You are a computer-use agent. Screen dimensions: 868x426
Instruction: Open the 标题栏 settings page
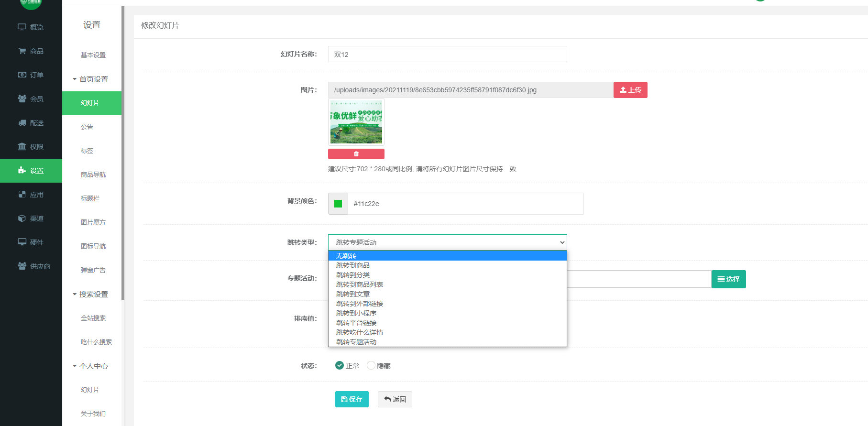click(x=90, y=199)
